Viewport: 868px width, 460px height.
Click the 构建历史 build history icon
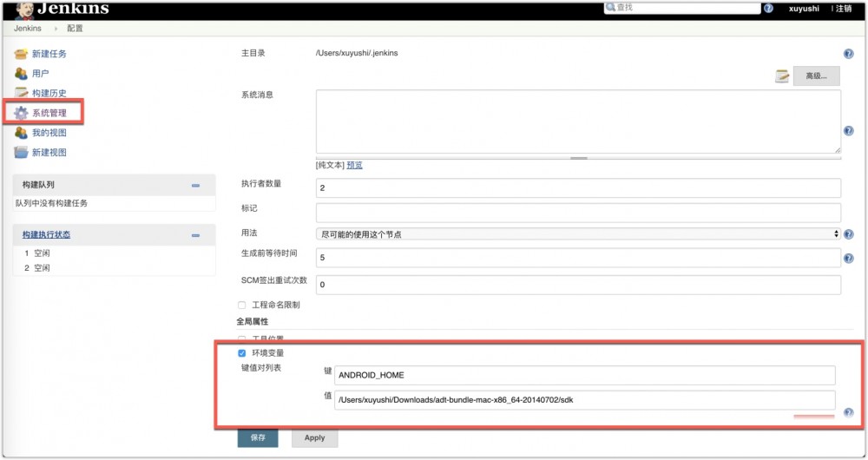(x=21, y=93)
